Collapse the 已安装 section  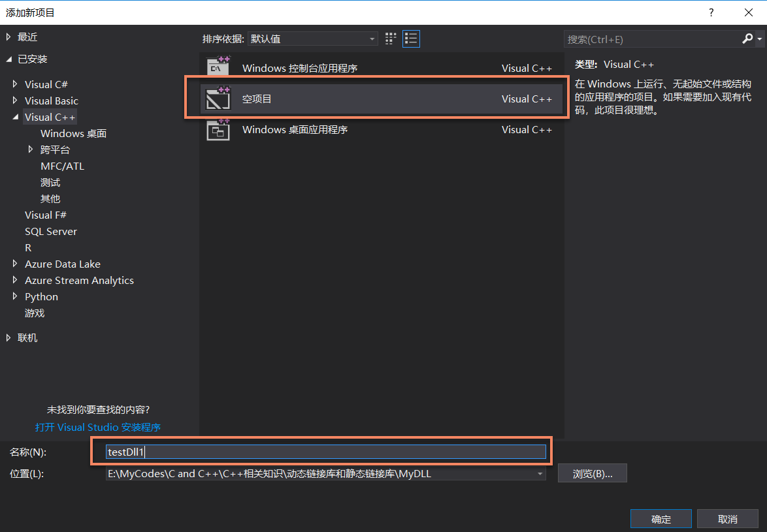tap(8, 59)
